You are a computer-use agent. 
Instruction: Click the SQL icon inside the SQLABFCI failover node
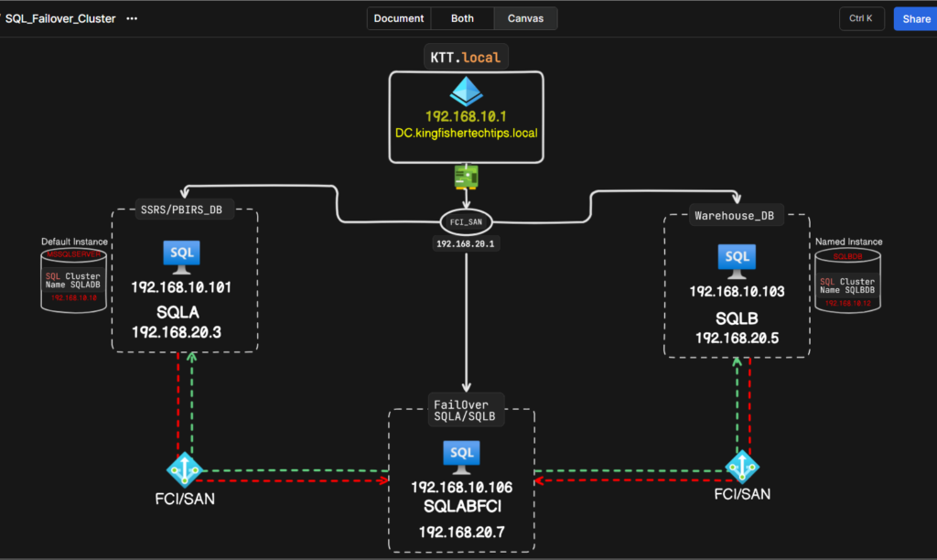click(x=461, y=454)
